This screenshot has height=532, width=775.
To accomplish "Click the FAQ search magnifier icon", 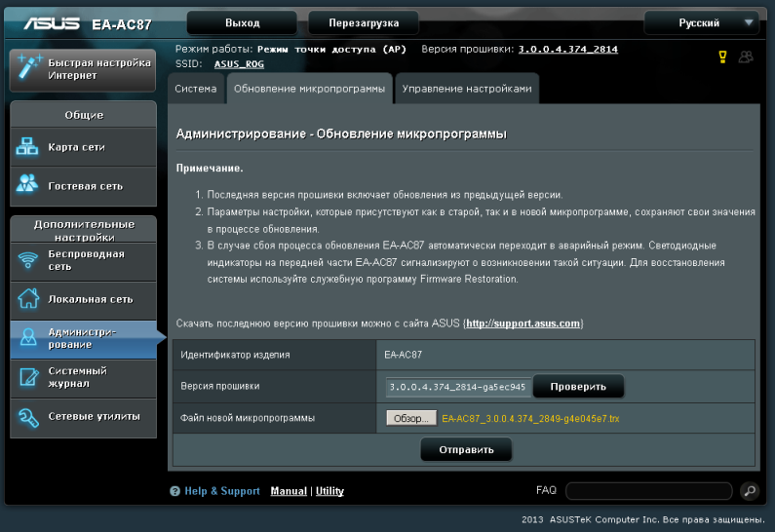I will pyautogui.click(x=750, y=490).
